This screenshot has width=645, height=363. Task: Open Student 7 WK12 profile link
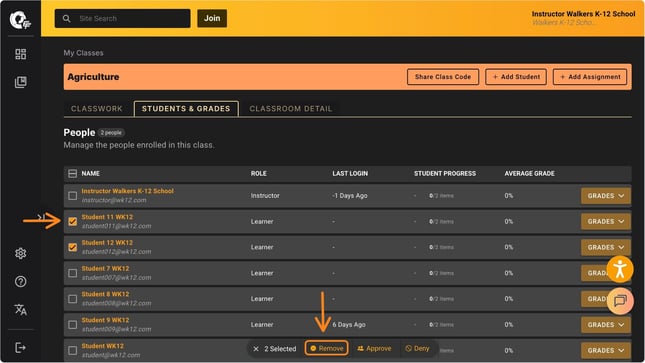pos(105,268)
